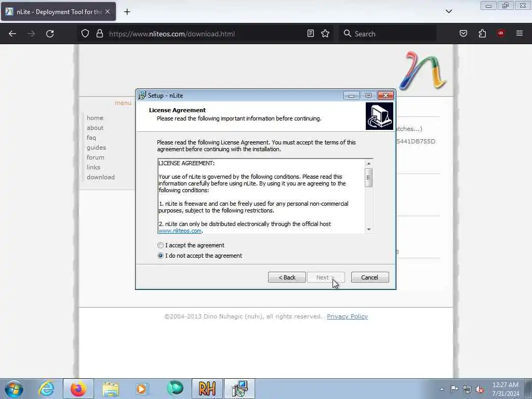Click the green round taskbar icon

tap(175, 389)
